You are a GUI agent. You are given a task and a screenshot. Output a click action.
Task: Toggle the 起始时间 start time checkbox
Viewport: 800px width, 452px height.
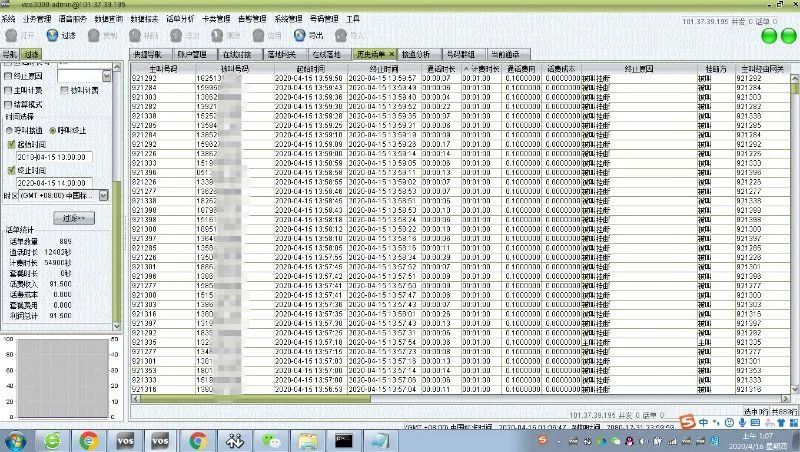[x=10, y=144]
